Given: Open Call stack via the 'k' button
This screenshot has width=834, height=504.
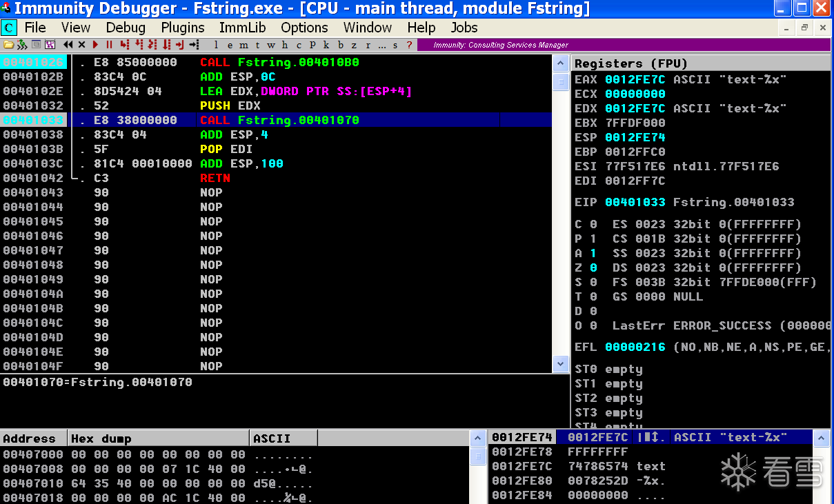Looking at the screenshot, I should [326, 45].
